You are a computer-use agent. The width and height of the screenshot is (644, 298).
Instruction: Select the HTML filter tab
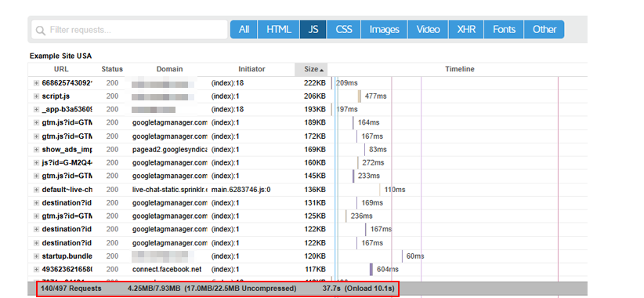click(279, 30)
